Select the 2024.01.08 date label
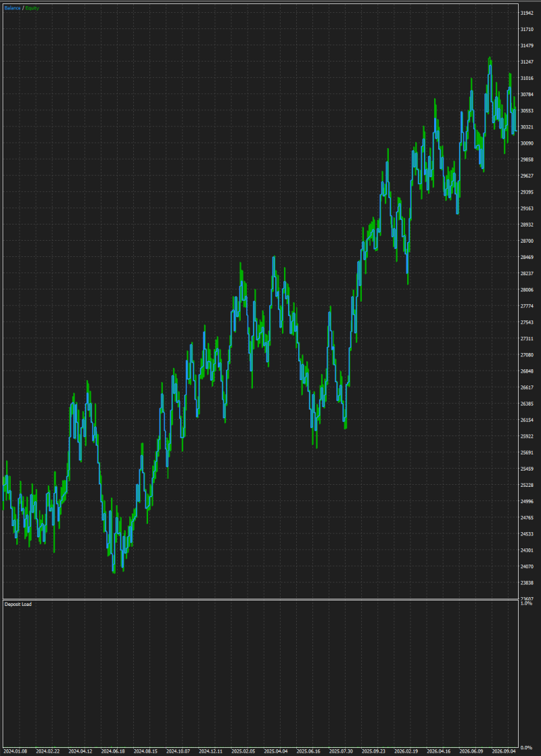Image resolution: width=541 pixels, height=756 pixels. (x=15, y=751)
